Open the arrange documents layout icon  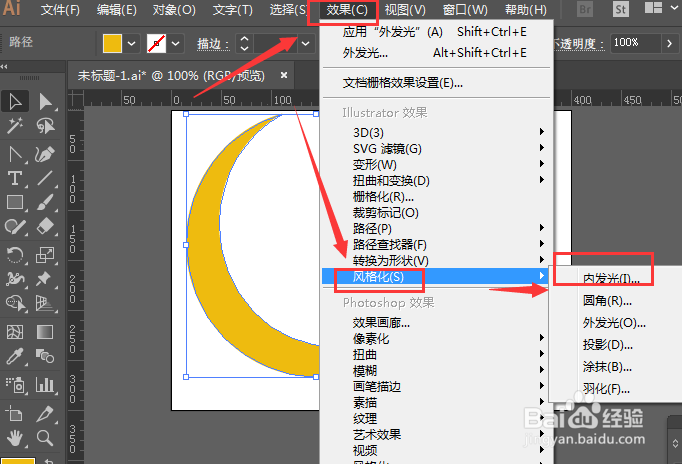(653, 8)
